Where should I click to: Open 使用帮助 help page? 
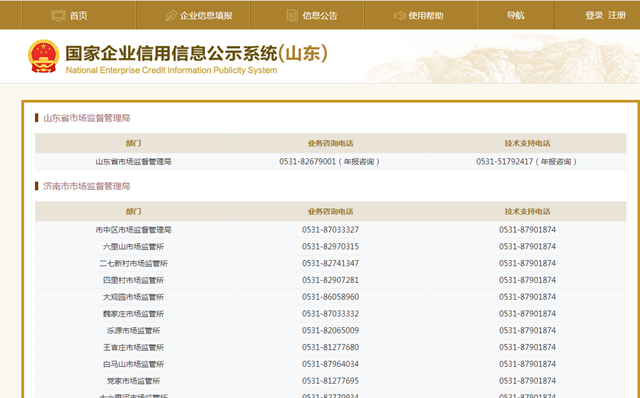(426, 16)
